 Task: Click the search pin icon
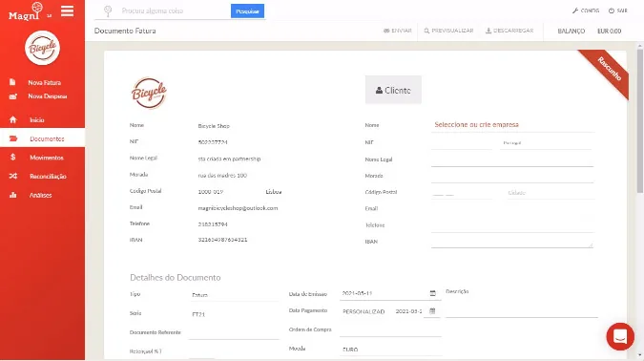pyautogui.click(x=108, y=11)
